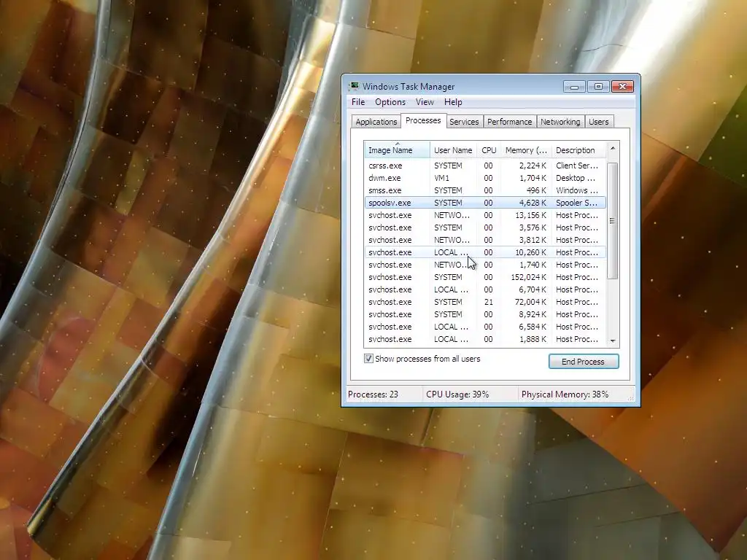747x560 pixels.
Task: Select svchost.exe using 3,812 K memory
Action: point(485,240)
